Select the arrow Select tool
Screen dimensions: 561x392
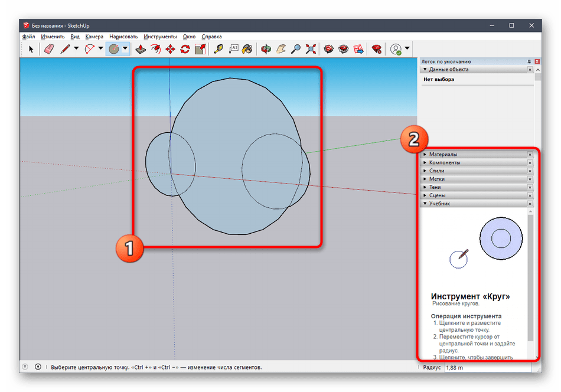coord(31,49)
